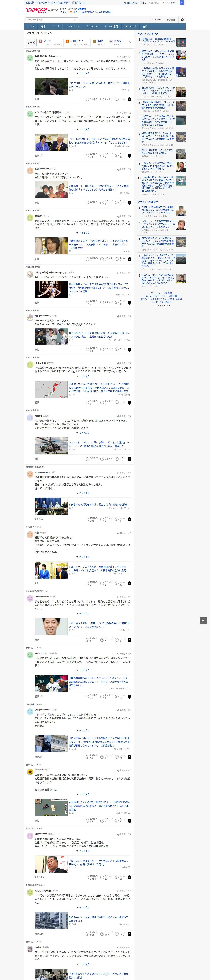Viewport: 210px width, 980px height.
Task: React なるほど on iso********'s comment
Action: [106, 519]
